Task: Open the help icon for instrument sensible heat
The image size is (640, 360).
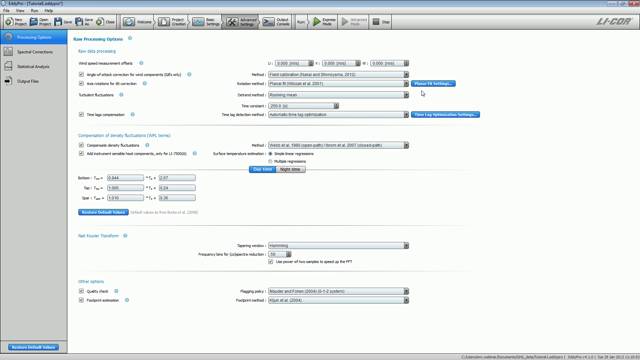Action: point(194,153)
